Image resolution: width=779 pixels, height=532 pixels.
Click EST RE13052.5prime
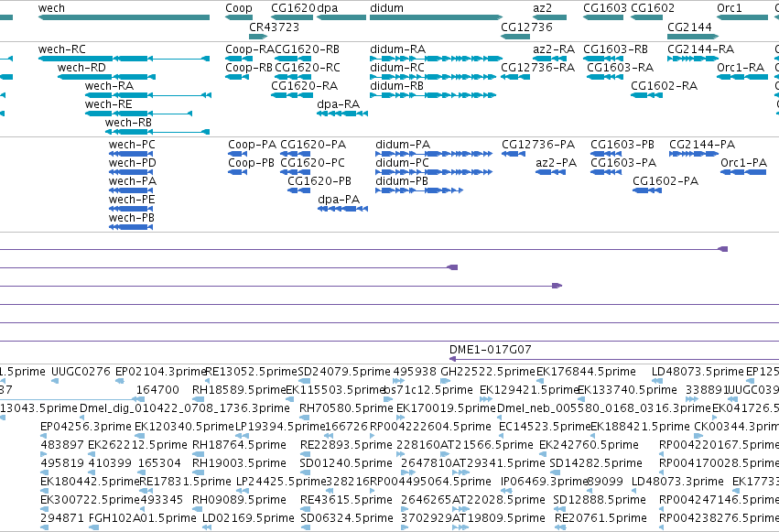click(x=209, y=381)
